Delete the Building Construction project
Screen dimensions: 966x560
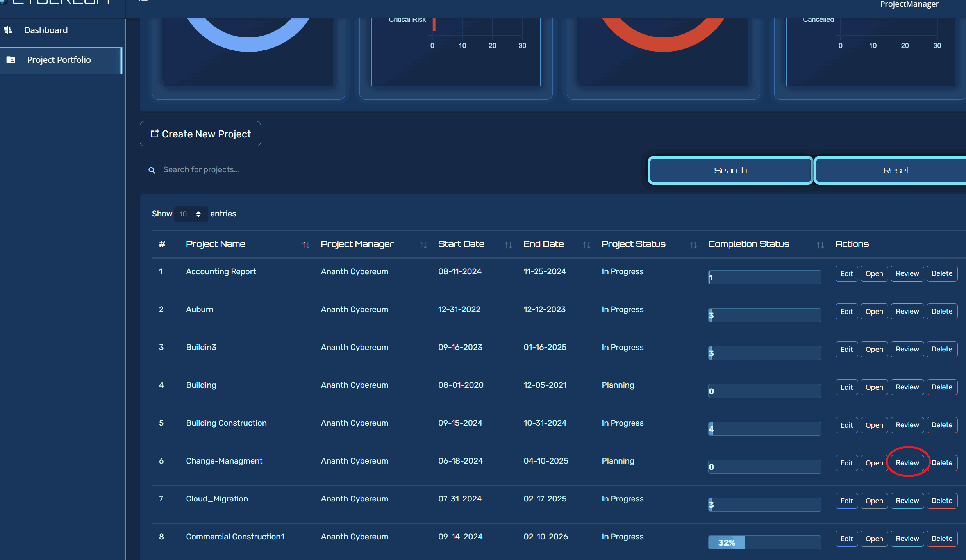pyautogui.click(x=942, y=425)
